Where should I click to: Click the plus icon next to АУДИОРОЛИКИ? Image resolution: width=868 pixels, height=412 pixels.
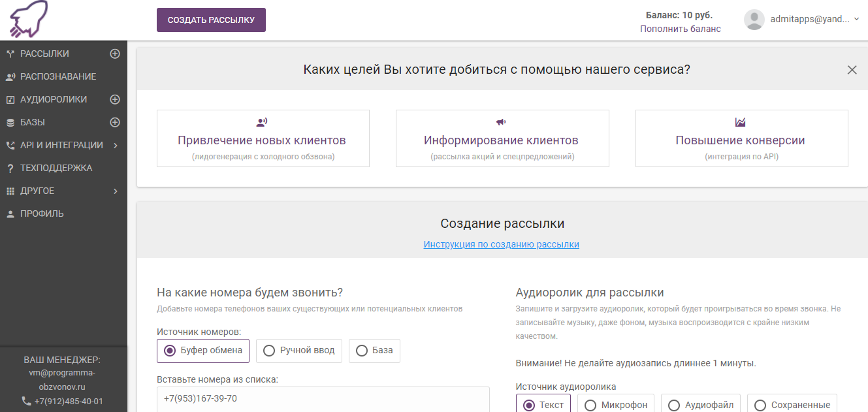click(116, 99)
